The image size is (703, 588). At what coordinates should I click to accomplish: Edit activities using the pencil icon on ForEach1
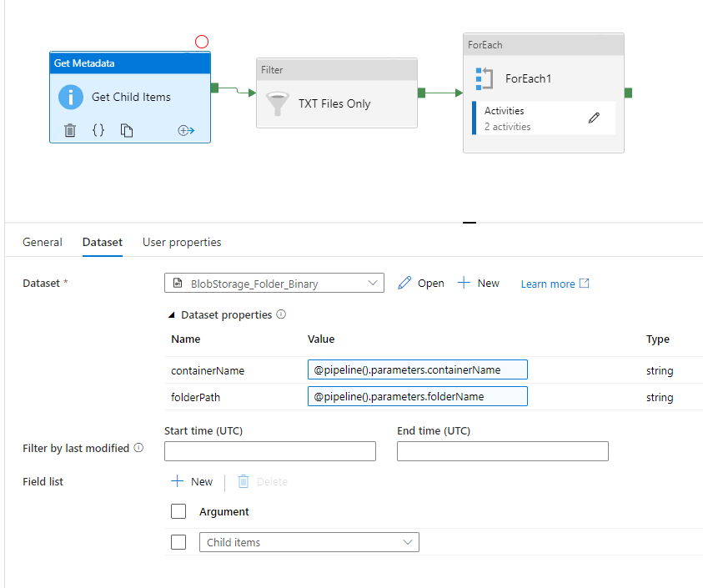click(x=594, y=118)
